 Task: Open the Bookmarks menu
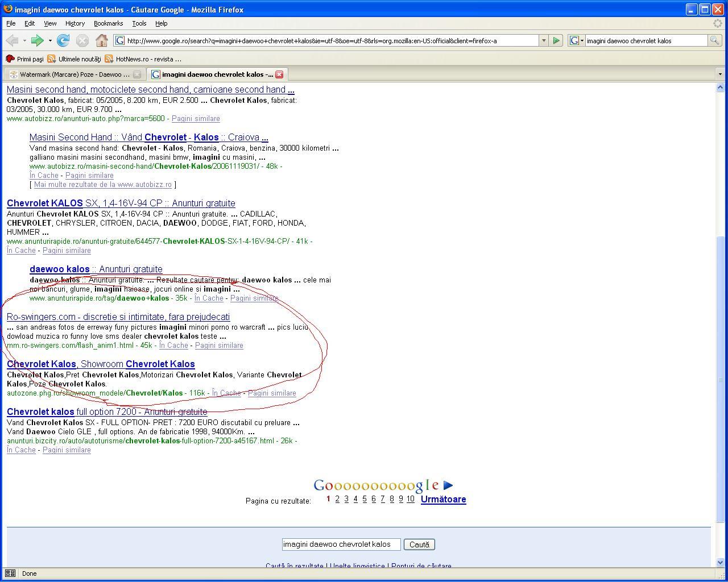tap(108, 23)
